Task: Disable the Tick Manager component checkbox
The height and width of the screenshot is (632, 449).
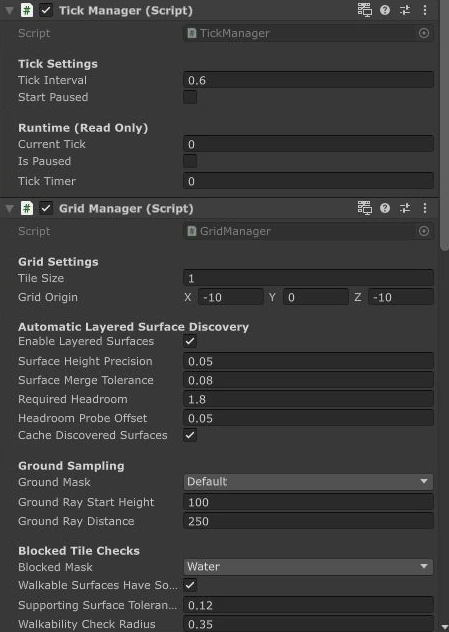Action: [46, 10]
